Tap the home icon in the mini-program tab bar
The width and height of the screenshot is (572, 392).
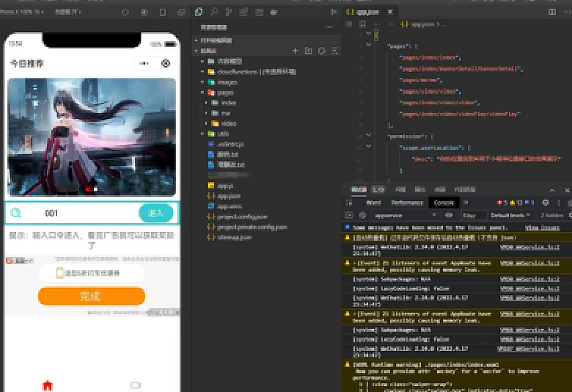pos(48,384)
